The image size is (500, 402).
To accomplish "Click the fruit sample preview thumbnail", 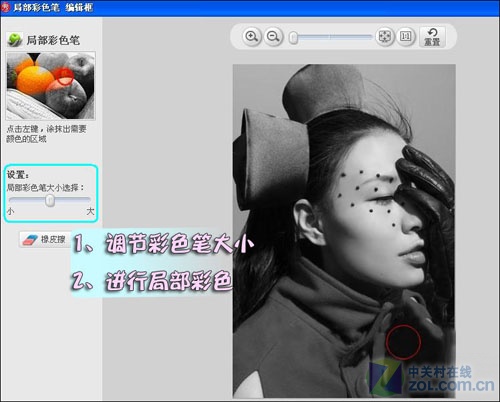I will pos(51,86).
